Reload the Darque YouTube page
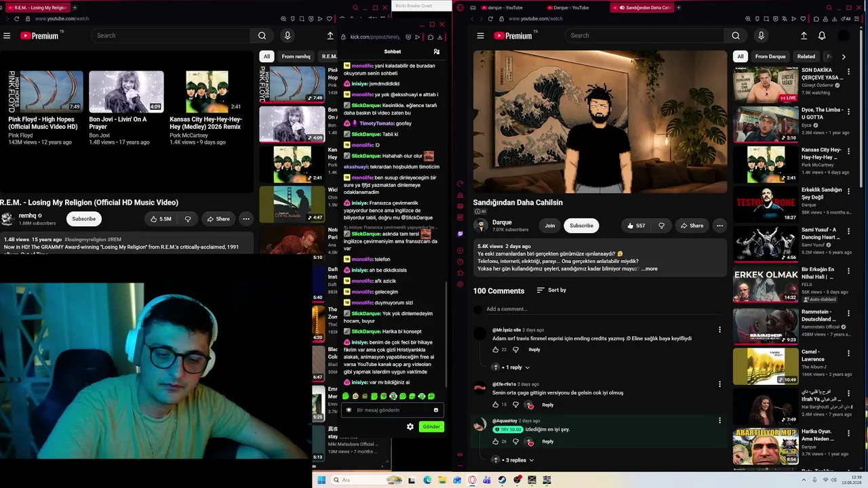The height and width of the screenshot is (488, 868). pos(490,19)
